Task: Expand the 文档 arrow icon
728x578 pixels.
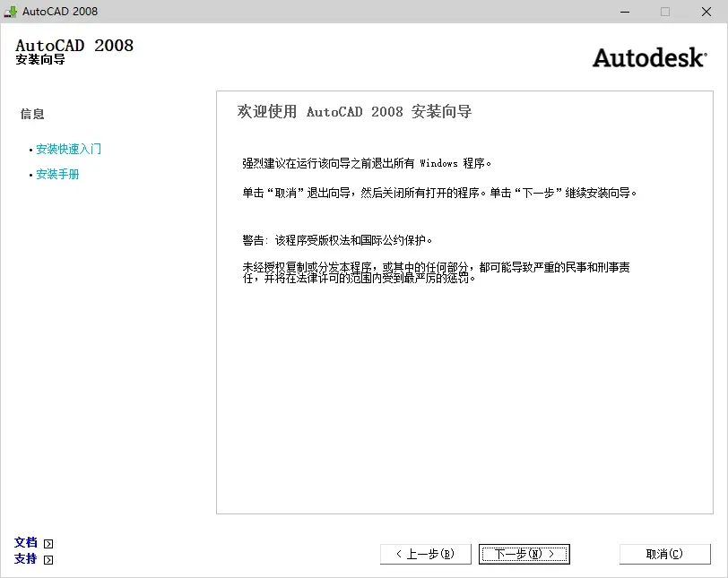Action: 48,544
